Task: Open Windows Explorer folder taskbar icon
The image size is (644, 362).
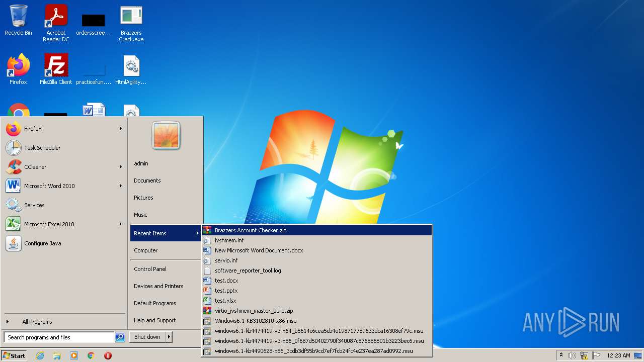Action: [57, 355]
